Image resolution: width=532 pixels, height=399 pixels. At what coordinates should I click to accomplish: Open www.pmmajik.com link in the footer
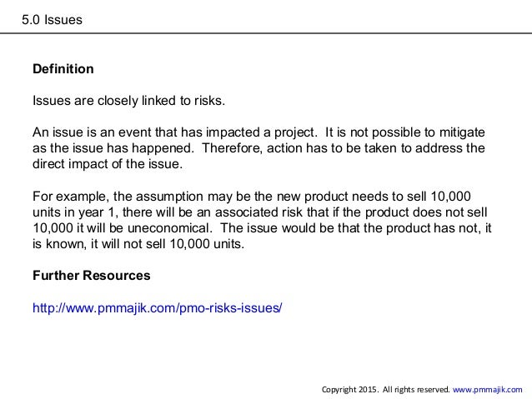(x=488, y=389)
